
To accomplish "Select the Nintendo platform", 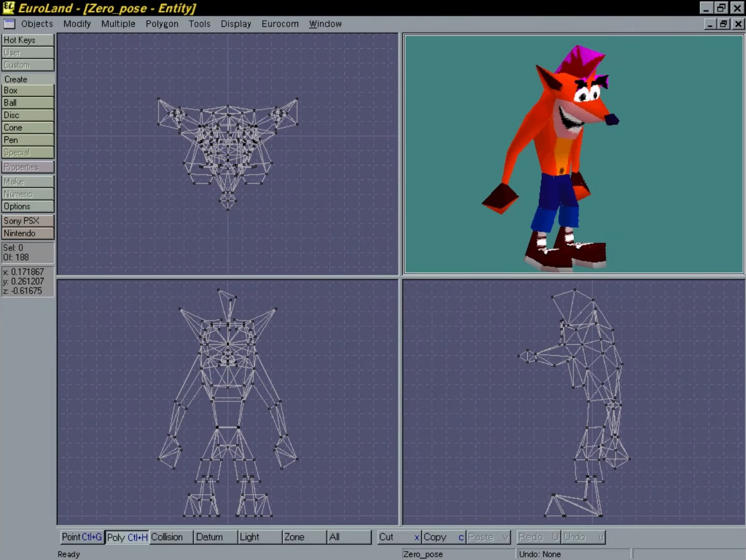I will point(28,233).
